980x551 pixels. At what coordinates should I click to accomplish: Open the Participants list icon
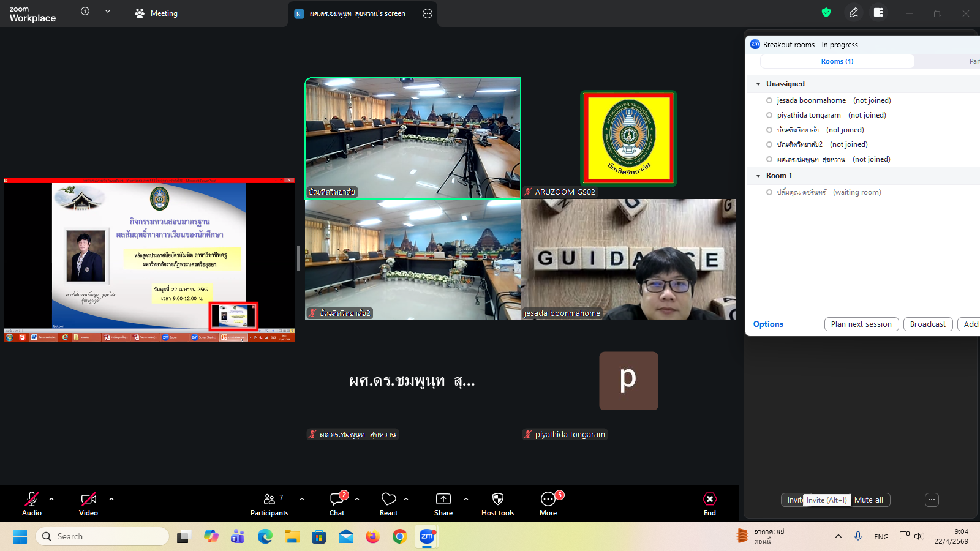[269, 500]
